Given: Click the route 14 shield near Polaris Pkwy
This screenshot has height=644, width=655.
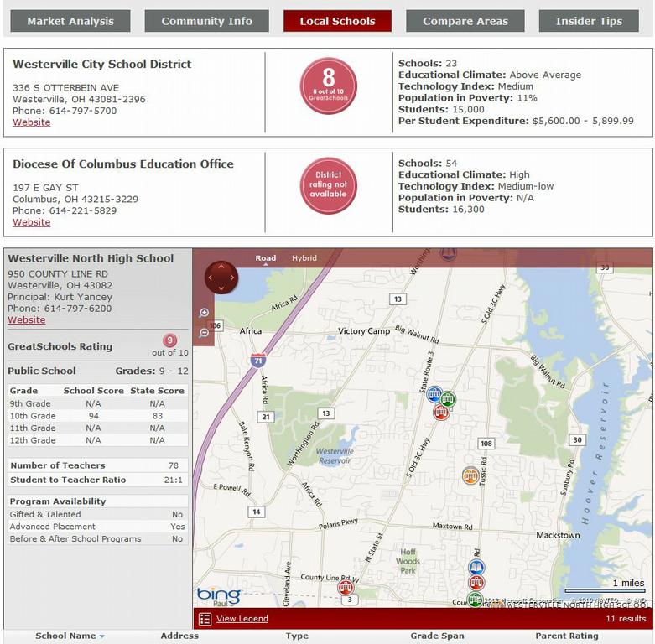Looking at the screenshot, I should click(x=257, y=512).
